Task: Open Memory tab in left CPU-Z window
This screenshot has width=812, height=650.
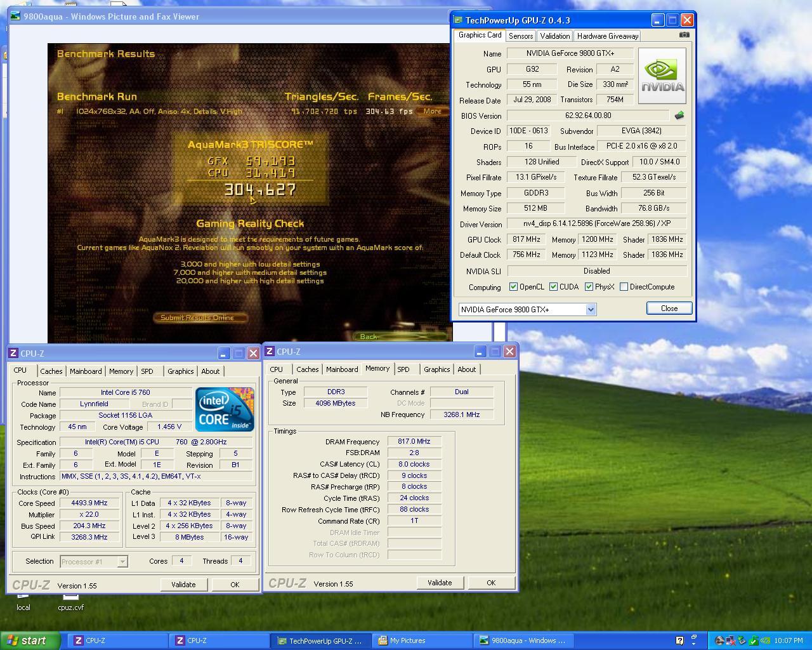Action: (121, 371)
